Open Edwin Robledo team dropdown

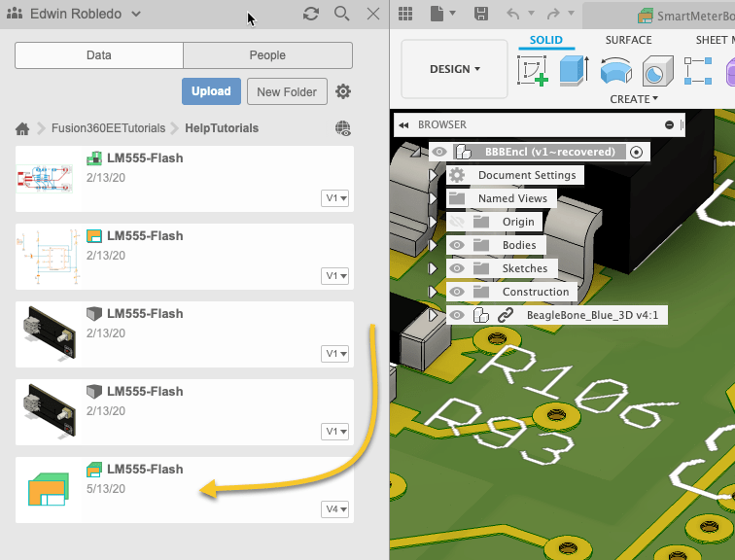136,14
